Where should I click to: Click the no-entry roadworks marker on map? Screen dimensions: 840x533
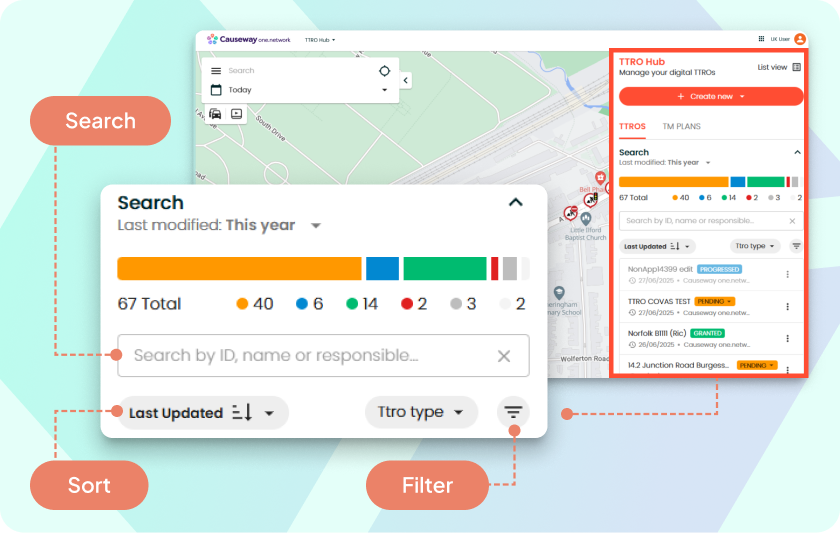coord(571,213)
